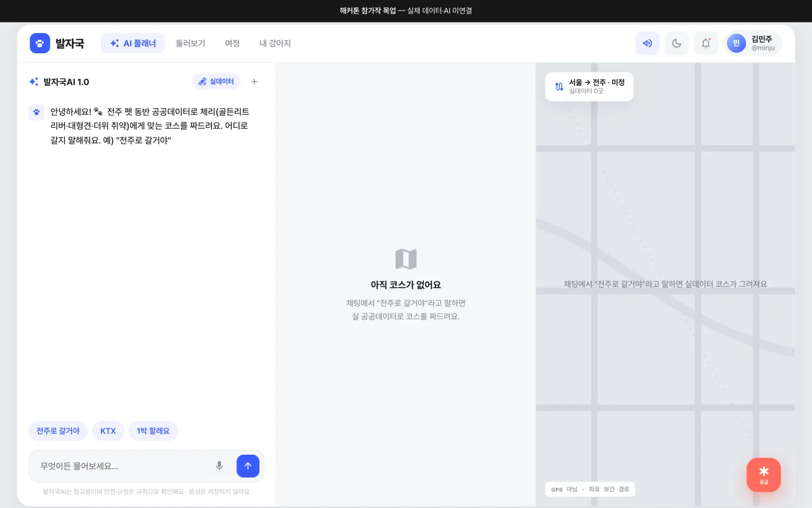The image size is (812, 508).
Task: Toggle dark mode moon icon
Action: point(676,43)
